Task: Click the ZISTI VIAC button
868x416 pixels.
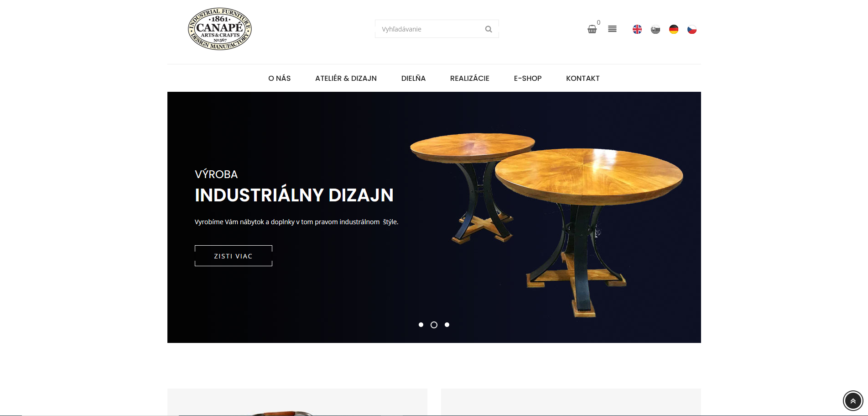Action: [234, 256]
